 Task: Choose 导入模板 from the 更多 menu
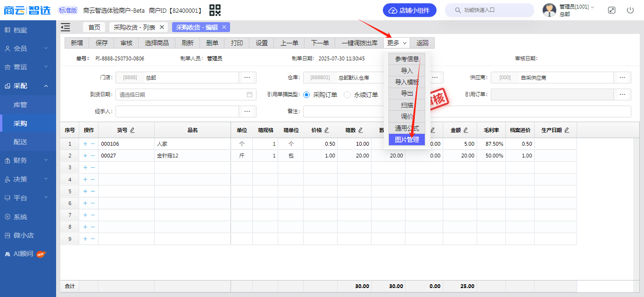tap(407, 82)
